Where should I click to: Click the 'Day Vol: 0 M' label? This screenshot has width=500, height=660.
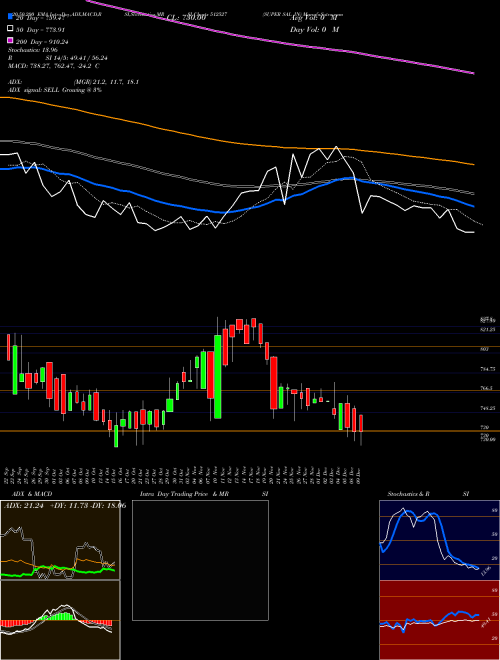click(314, 29)
